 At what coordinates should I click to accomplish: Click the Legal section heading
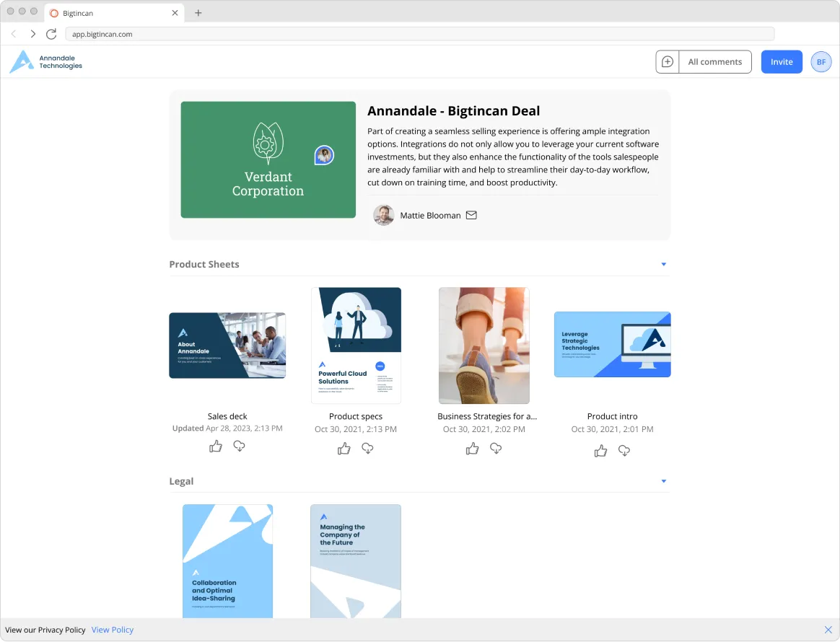tap(181, 481)
